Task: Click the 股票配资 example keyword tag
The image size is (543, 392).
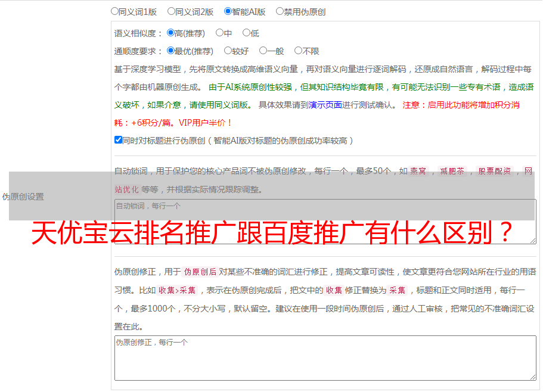Action: 495,171
